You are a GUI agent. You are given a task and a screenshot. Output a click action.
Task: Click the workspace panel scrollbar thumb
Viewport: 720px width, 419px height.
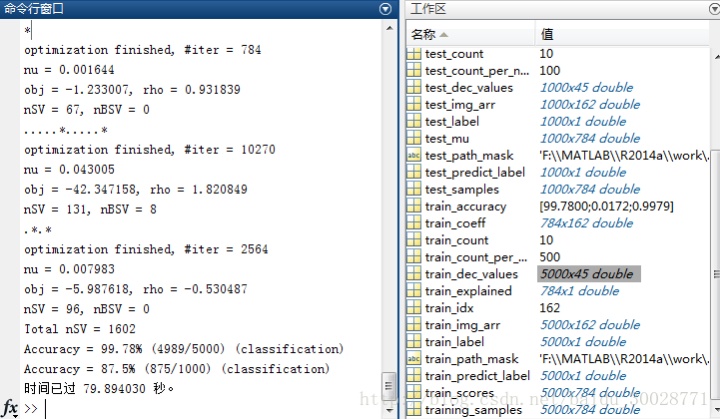pos(715,274)
